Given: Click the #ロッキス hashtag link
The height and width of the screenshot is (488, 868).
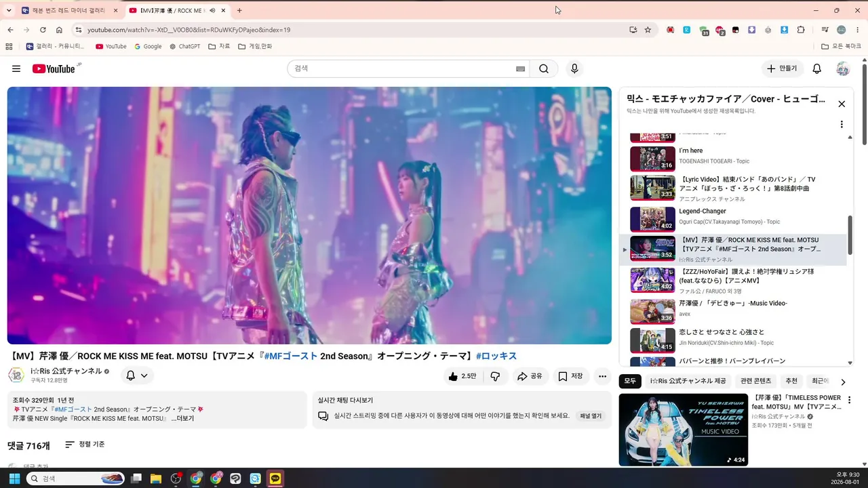Looking at the screenshot, I should (x=496, y=357).
